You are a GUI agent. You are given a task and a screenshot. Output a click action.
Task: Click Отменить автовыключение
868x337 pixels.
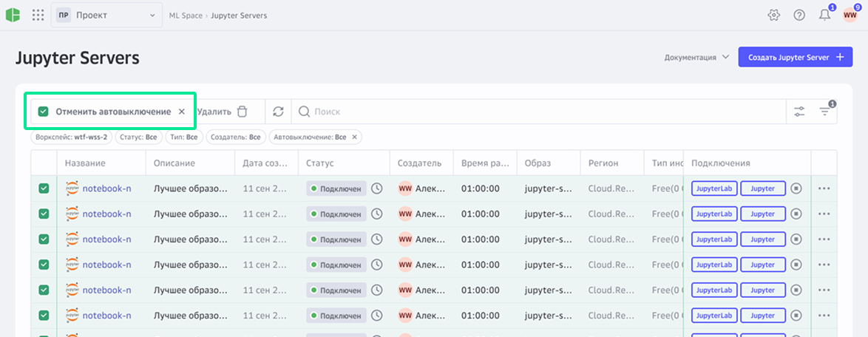(x=113, y=112)
